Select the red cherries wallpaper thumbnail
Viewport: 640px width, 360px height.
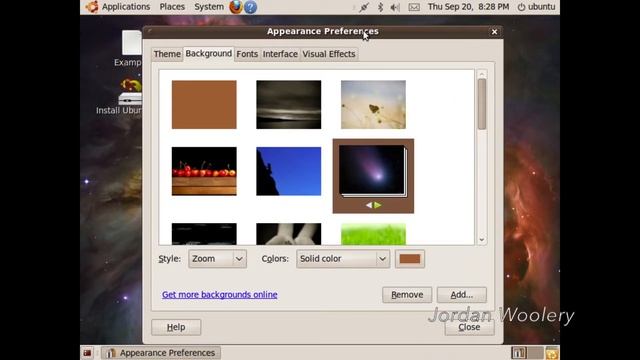tap(204, 171)
